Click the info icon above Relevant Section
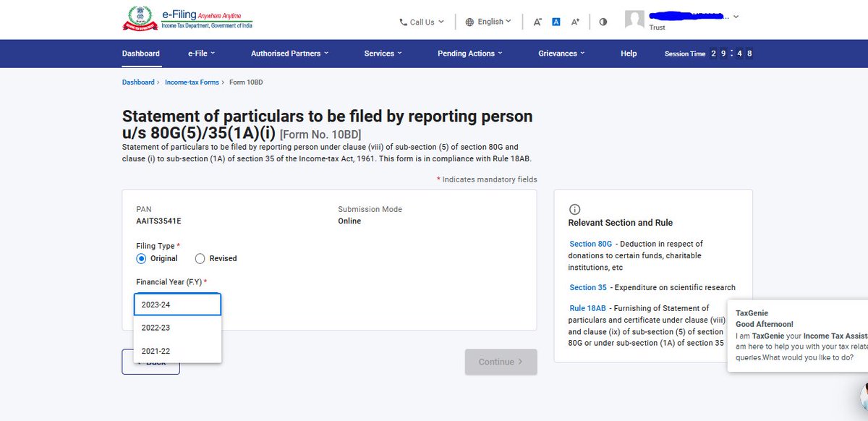Image resolution: width=868 pixels, height=421 pixels. pyautogui.click(x=575, y=209)
